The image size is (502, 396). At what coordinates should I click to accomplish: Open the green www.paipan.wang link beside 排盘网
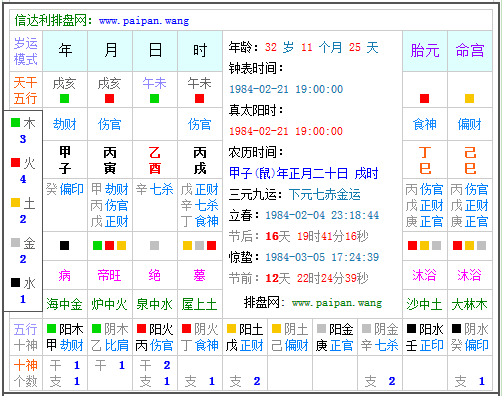click(337, 303)
